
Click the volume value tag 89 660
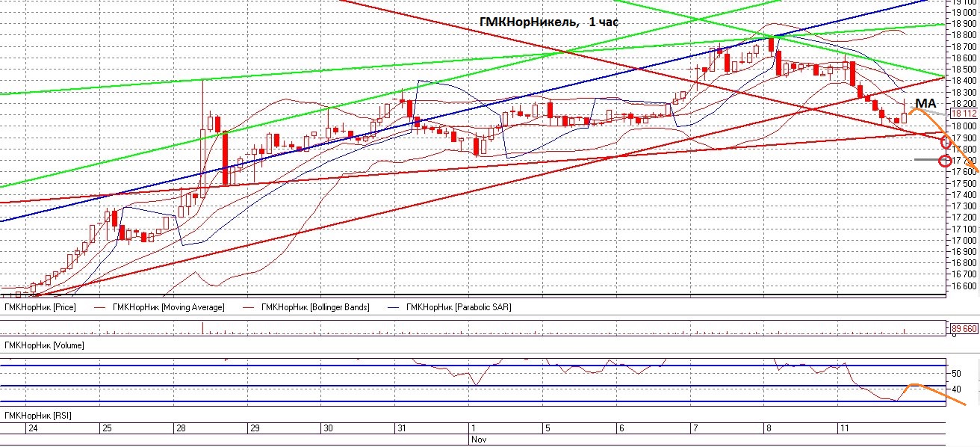[x=964, y=328]
